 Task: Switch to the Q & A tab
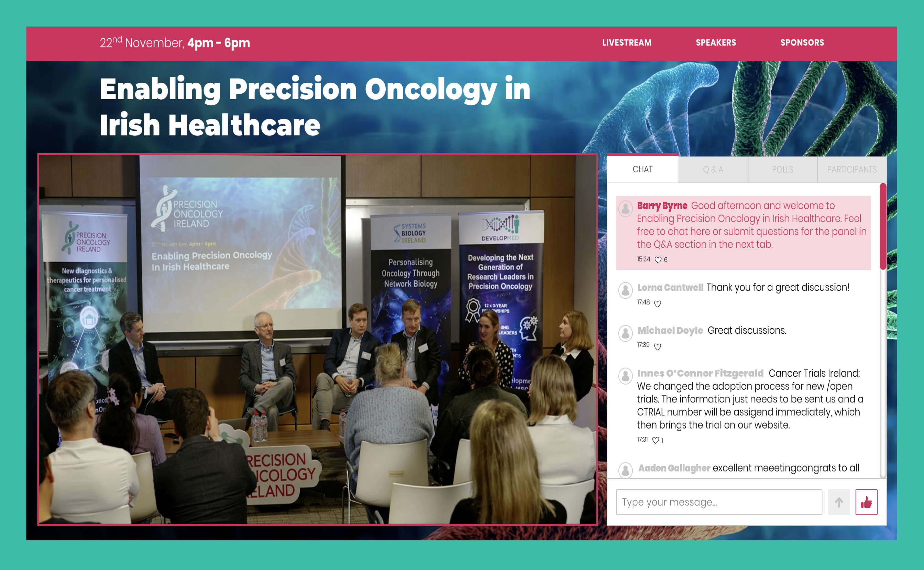pos(713,170)
